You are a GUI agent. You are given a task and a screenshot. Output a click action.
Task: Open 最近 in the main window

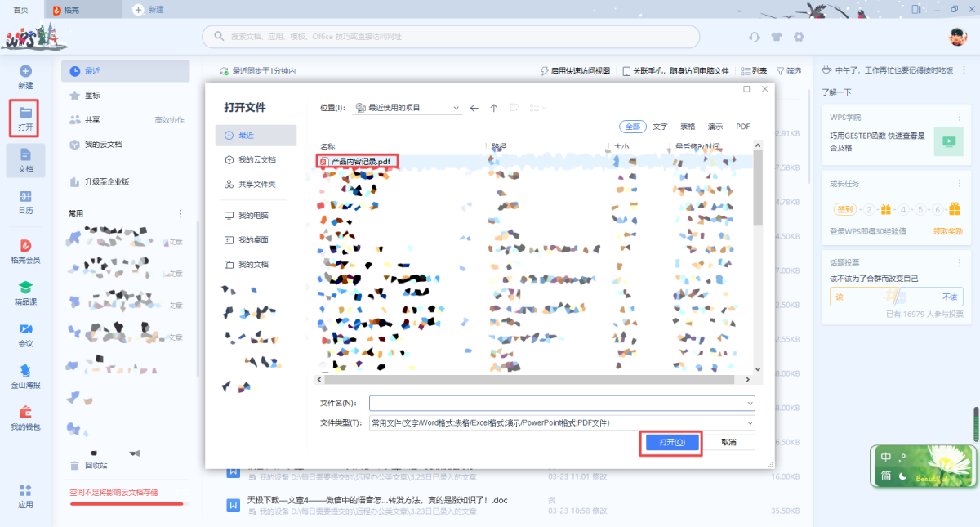[x=125, y=71]
